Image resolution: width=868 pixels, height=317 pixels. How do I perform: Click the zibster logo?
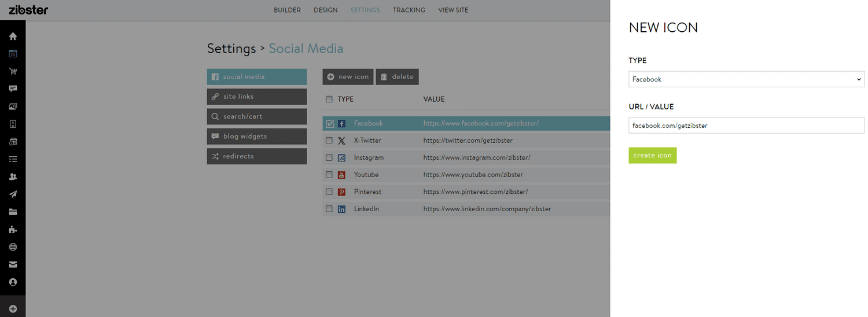(x=28, y=10)
